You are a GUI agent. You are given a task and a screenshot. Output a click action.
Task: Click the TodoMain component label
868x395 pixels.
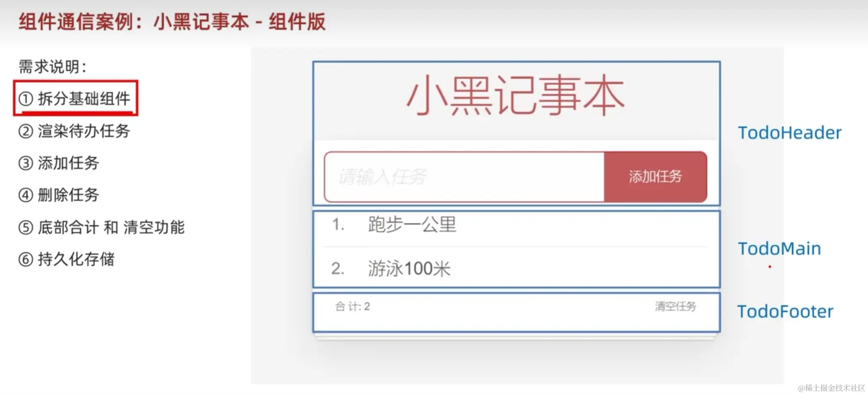pos(779,249)
